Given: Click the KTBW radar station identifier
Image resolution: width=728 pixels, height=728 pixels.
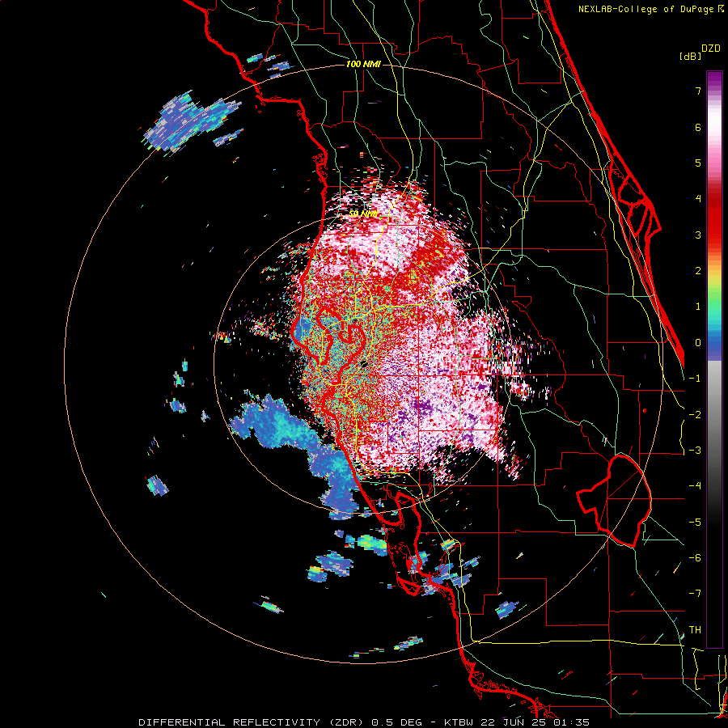Looking at the screenshot, I should 459,722.
